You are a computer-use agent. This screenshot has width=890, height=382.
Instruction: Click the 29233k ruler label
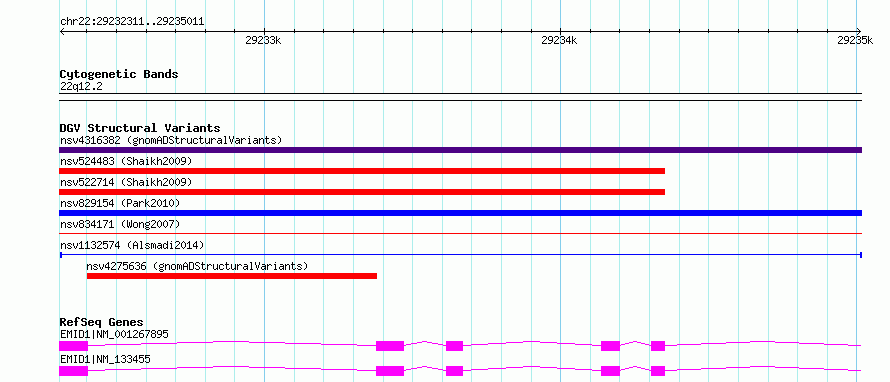(263, 40)
